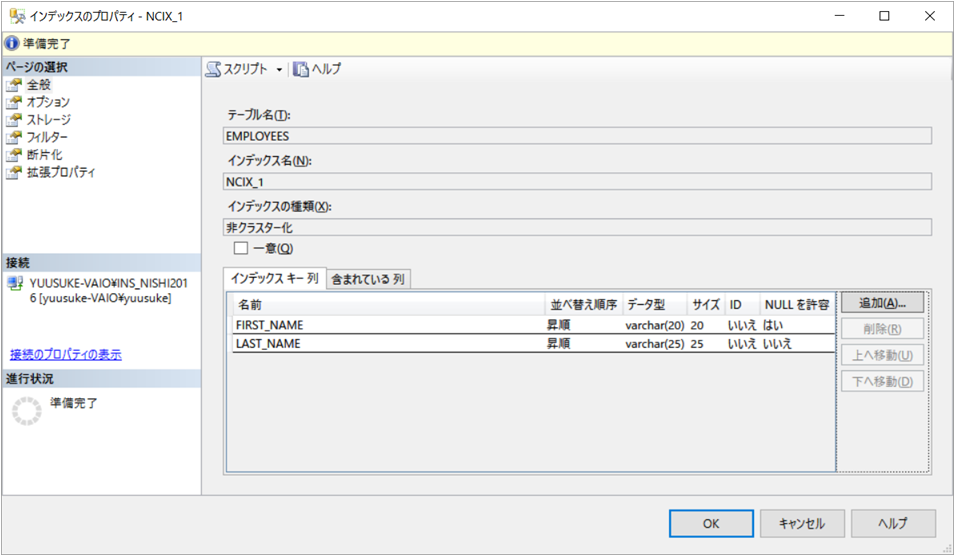Click the server connection icon

coord(15,283)
